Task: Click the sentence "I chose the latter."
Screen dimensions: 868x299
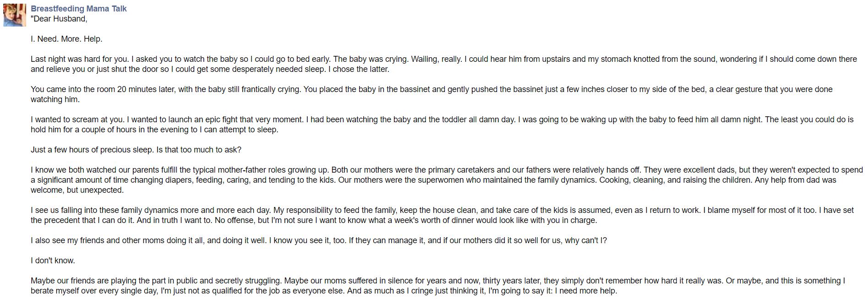Action: 360,69
